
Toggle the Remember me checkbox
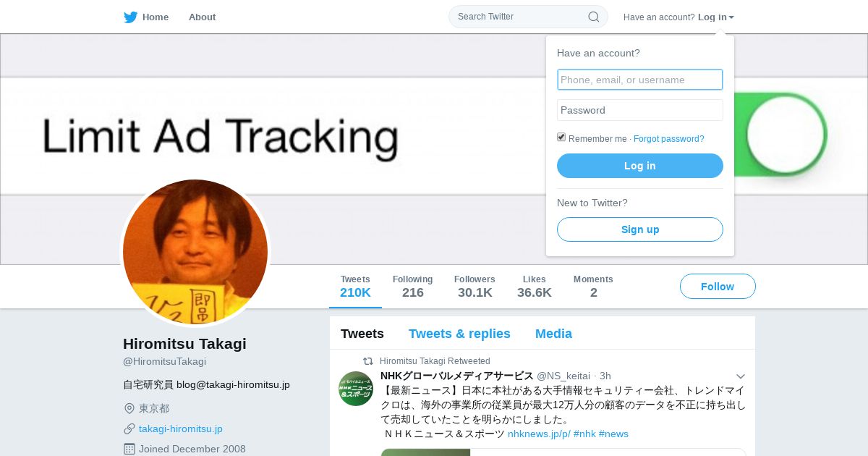561,138
